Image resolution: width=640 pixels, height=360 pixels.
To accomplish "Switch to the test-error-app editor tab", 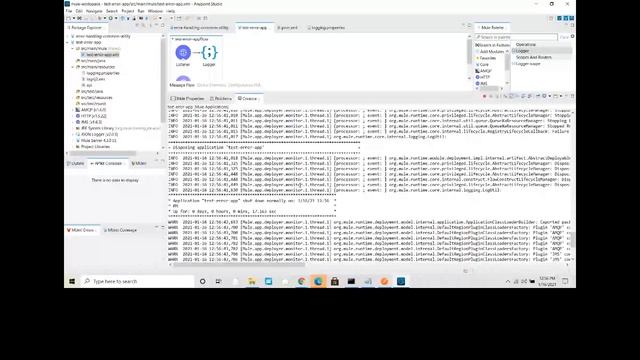I will [x=253, y=28].
